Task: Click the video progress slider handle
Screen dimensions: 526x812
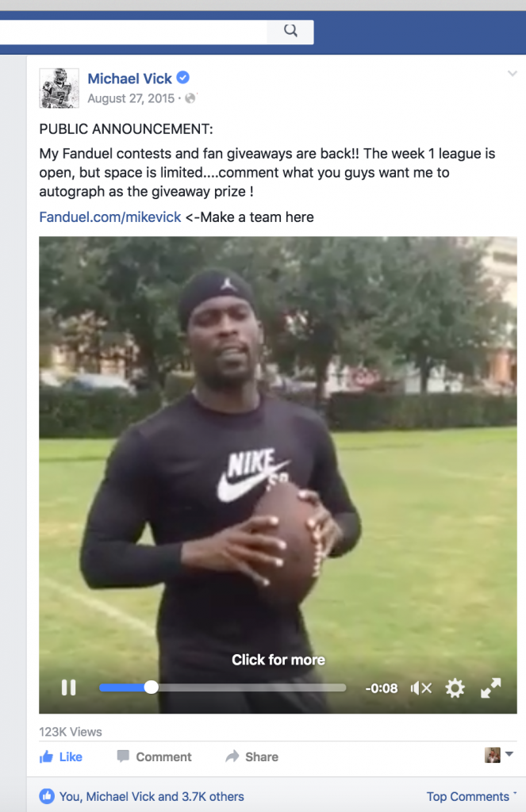Action: pos(152,688)
